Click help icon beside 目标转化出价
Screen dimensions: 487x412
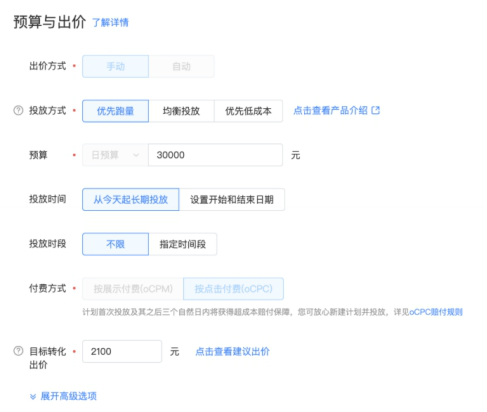[18, 351]
